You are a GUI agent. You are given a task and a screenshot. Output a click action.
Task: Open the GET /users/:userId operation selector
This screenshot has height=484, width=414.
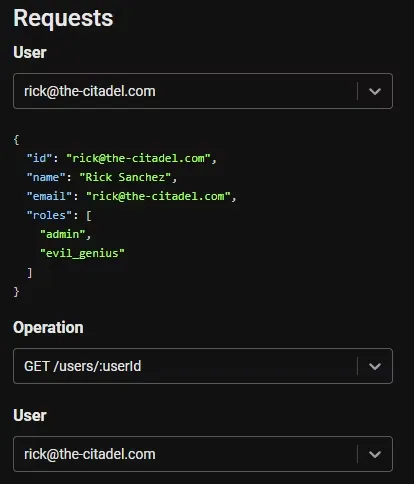(203, 366)
